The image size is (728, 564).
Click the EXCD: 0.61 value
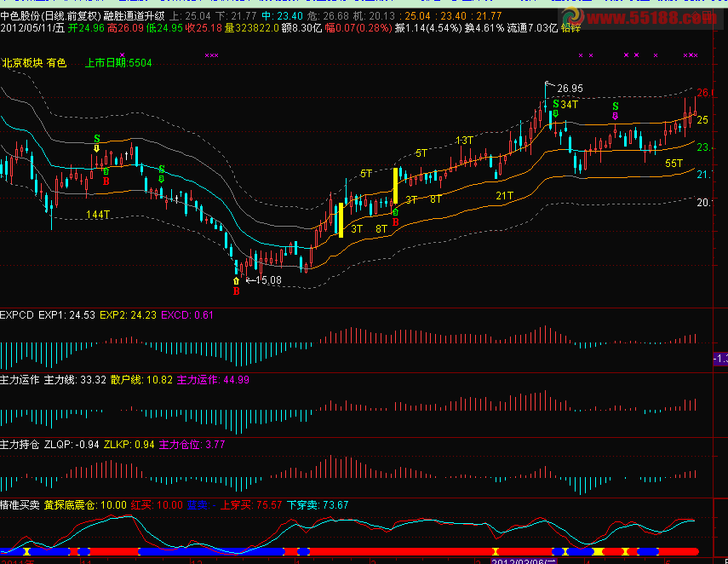click(x=187, y=315)
